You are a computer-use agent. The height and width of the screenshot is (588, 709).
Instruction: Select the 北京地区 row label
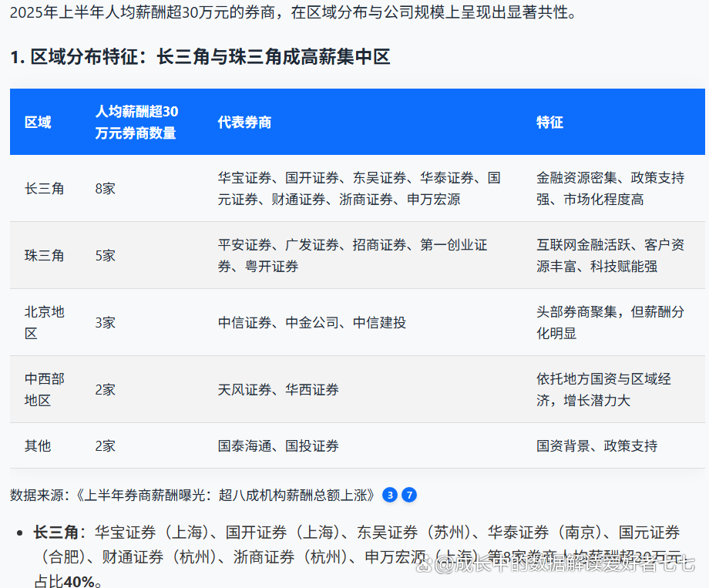(45, 322)
